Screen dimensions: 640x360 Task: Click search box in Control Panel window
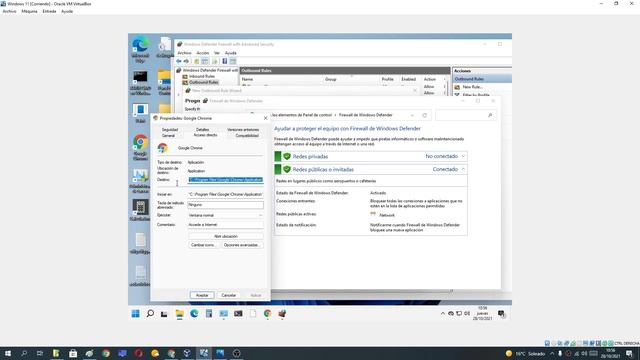[x=465, y=116]
